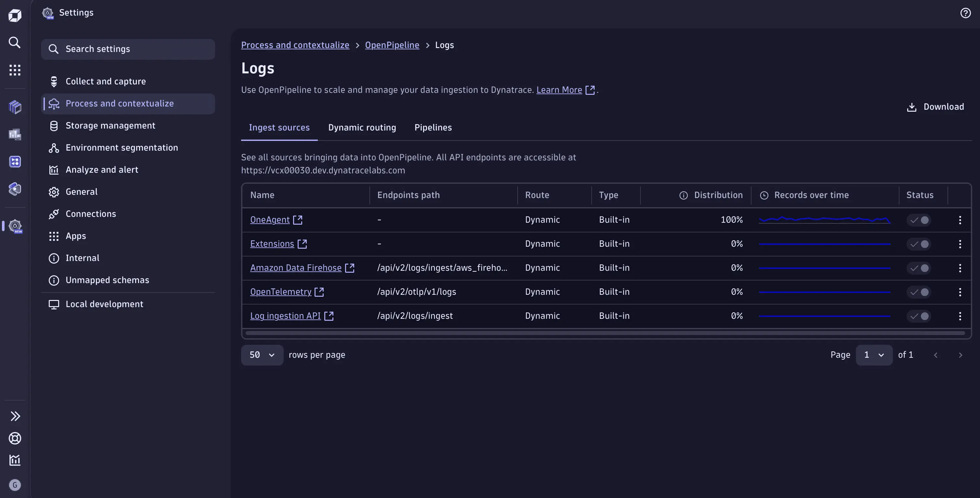Select Apps in settings sidebar
This screenshot has width=980, height=498.
(128, 236)
